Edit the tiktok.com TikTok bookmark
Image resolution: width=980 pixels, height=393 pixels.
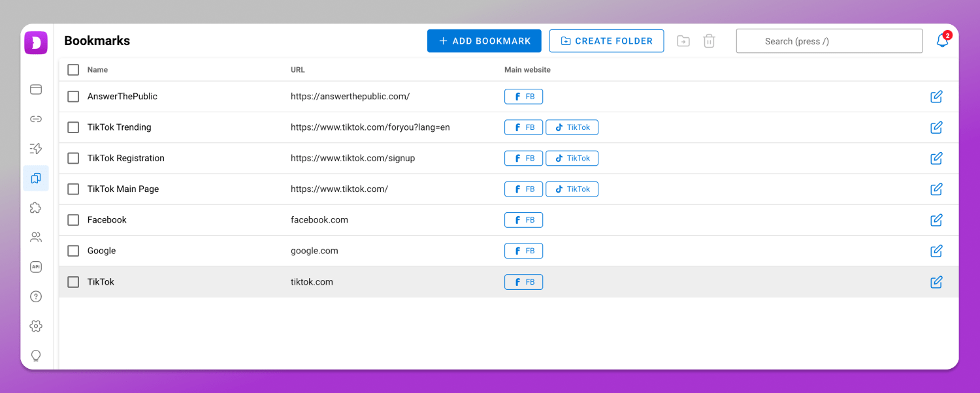tap(936, 282)
